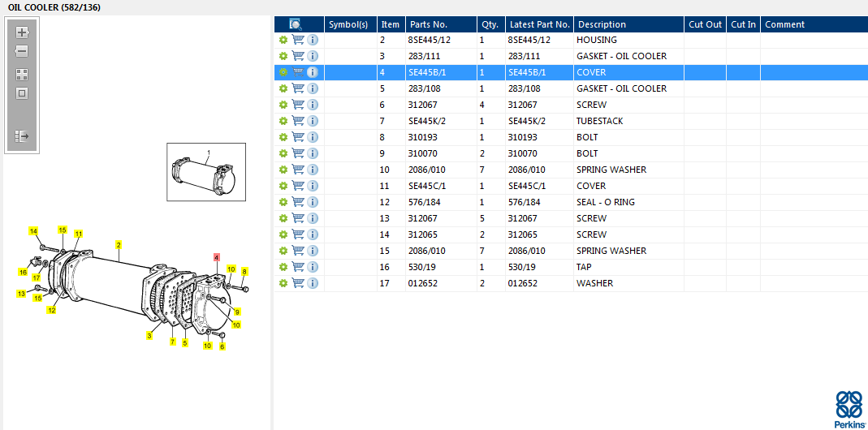
Task: Select callout 6 screw in diagram
Action: click(222, 347)
